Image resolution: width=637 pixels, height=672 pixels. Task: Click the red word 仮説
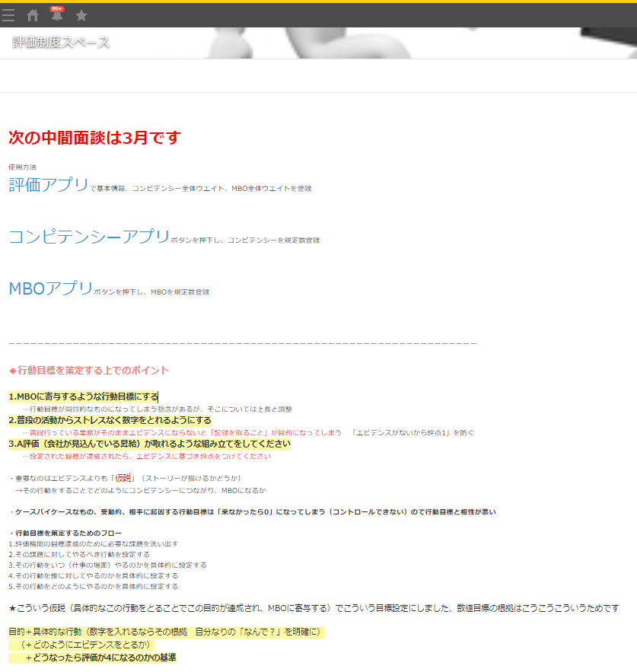click(124, 478)
